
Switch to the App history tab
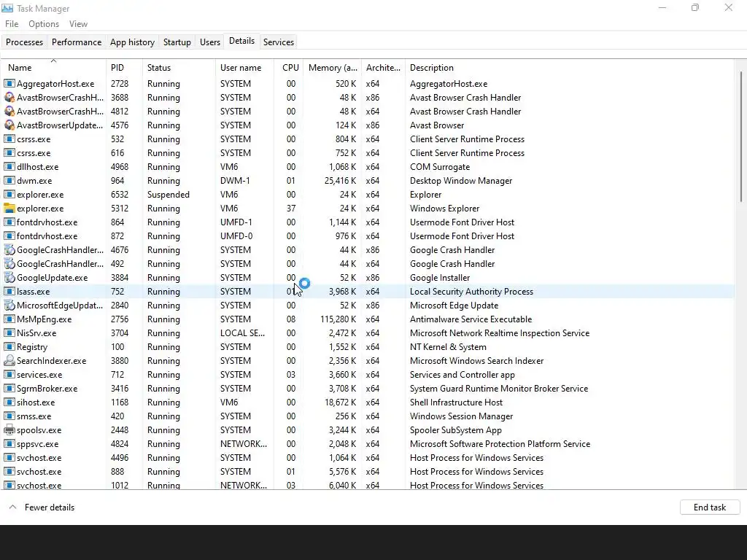pyautogui.click(x=133, y=42)
